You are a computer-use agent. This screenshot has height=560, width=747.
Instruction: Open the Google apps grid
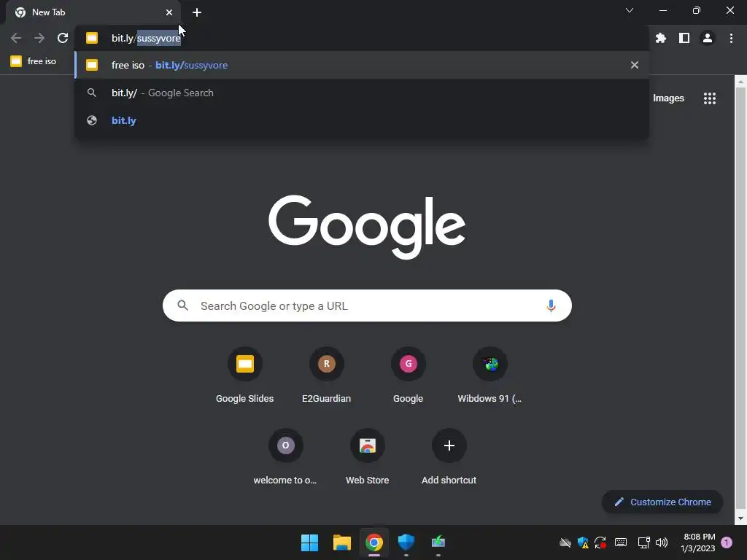tap(710, 98)
